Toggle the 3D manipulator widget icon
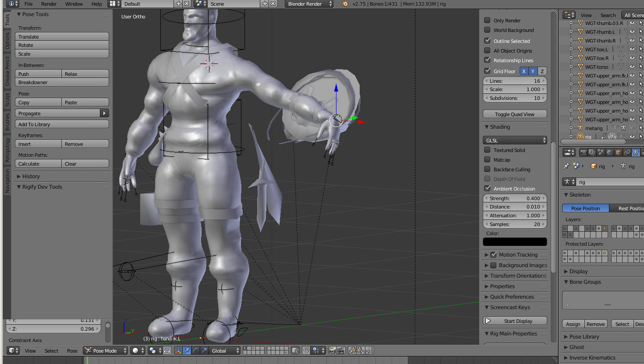The height and width of the screenshot is (364, 644). pyautogui.click(x=178, y=350)
